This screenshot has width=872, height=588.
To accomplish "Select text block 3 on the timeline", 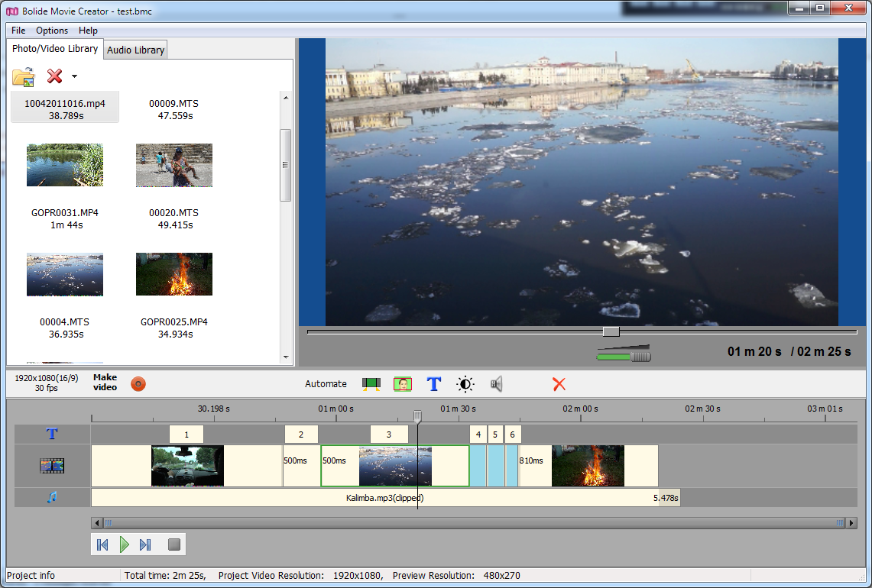I will click(389, 435).
